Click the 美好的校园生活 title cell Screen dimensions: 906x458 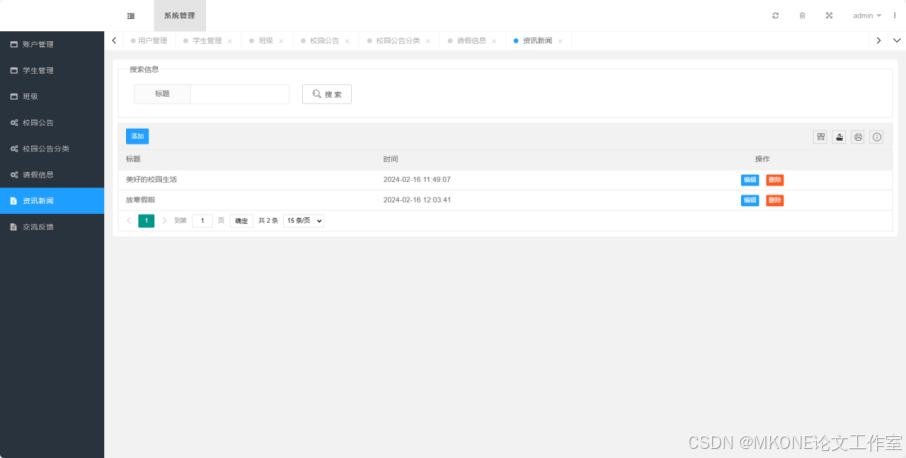tap(151, 180)
